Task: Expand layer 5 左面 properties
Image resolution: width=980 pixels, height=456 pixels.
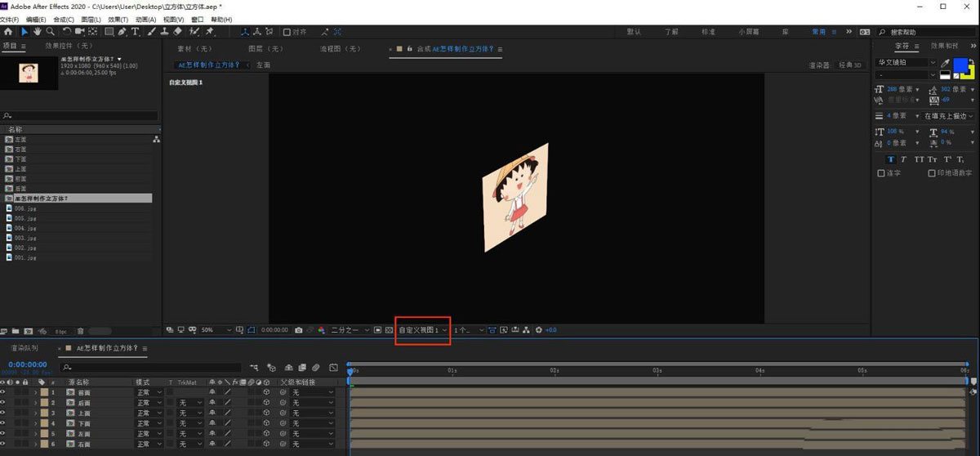Action: 35,433
